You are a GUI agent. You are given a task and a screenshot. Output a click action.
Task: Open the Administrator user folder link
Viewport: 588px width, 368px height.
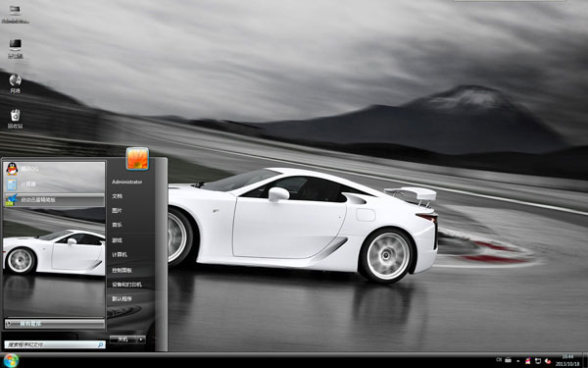click(127, 183)
